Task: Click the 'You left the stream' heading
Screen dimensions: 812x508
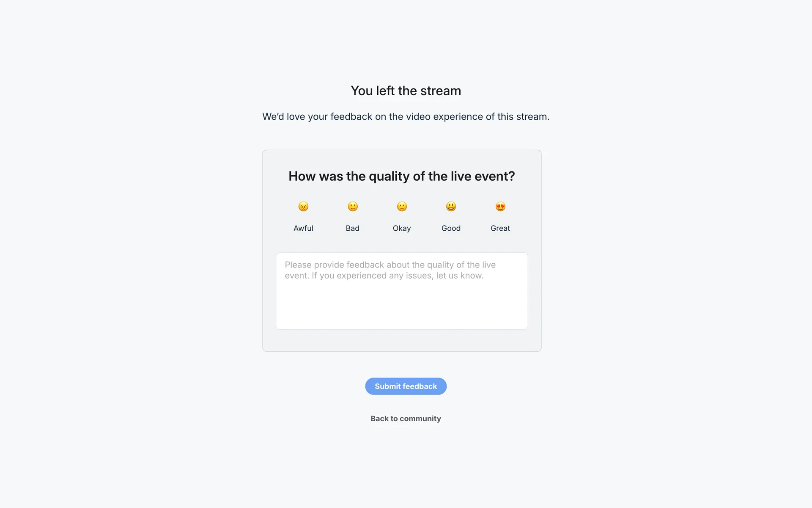Action: point(406,91)
